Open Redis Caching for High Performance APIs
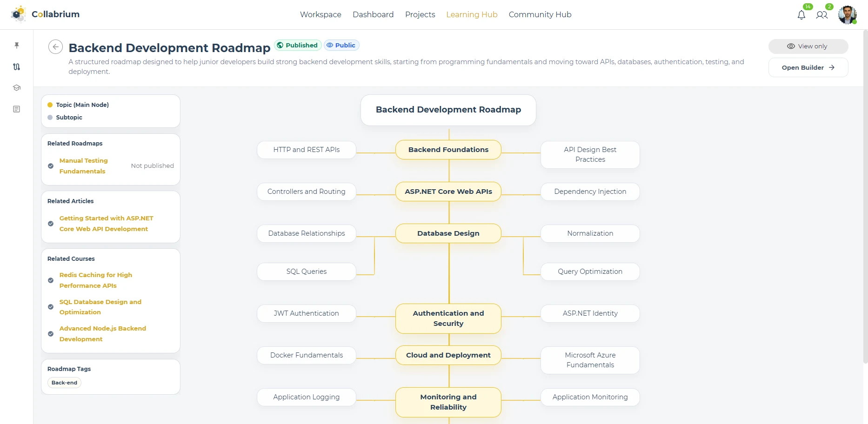This screenshot has height=424, width=868. pyautogui.click(x=96, y=280)
